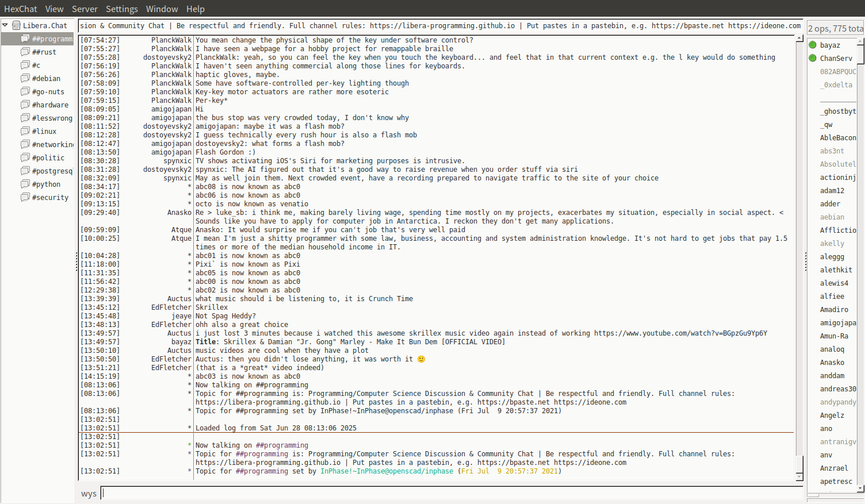Open the Server menu
Image resolution: width=865 pixels, height=504 pixels.
85,9
